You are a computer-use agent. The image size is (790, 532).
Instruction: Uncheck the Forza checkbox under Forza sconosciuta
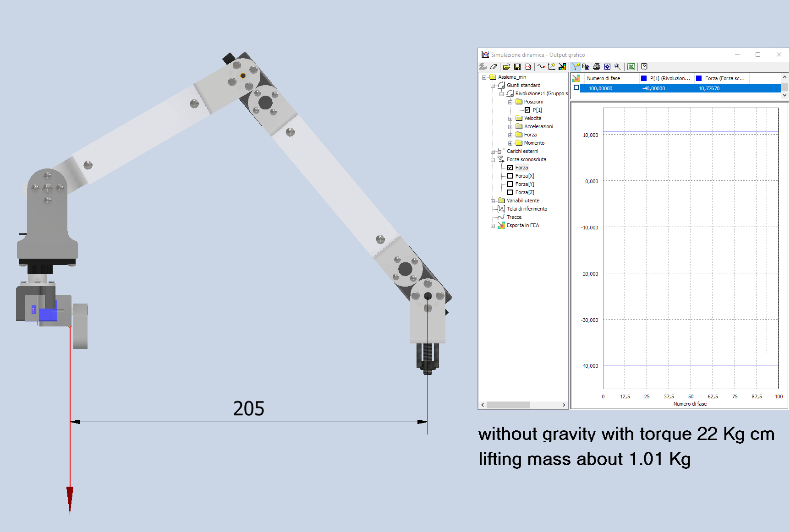tap(510, 168)
